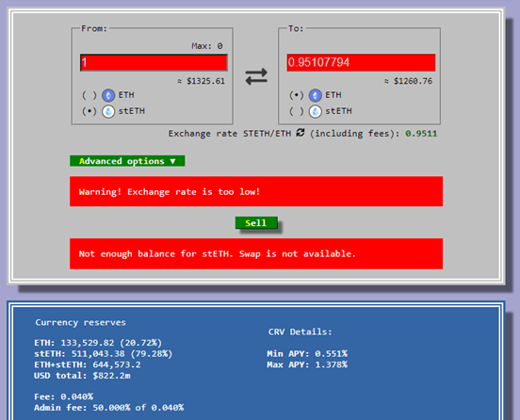Click the exchange rate value 0.9511
Image resolution: width=520 pixels, height=420 pixels.
421,134
